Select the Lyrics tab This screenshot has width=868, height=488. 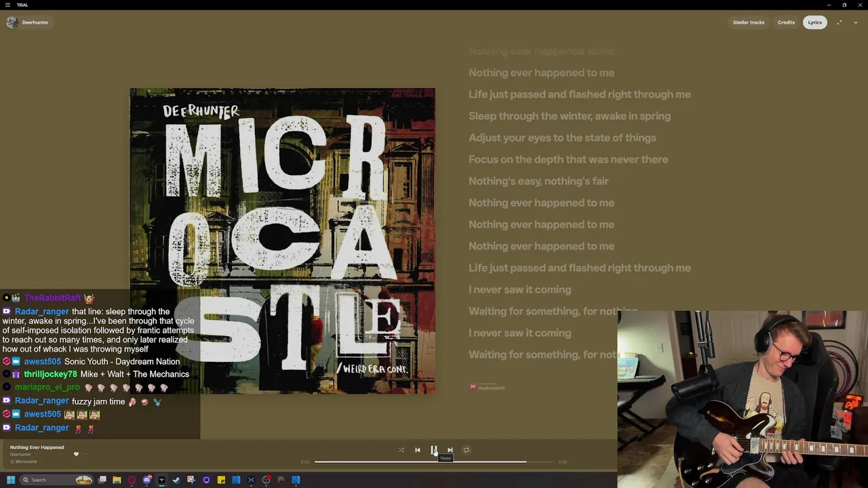point(815,22)
